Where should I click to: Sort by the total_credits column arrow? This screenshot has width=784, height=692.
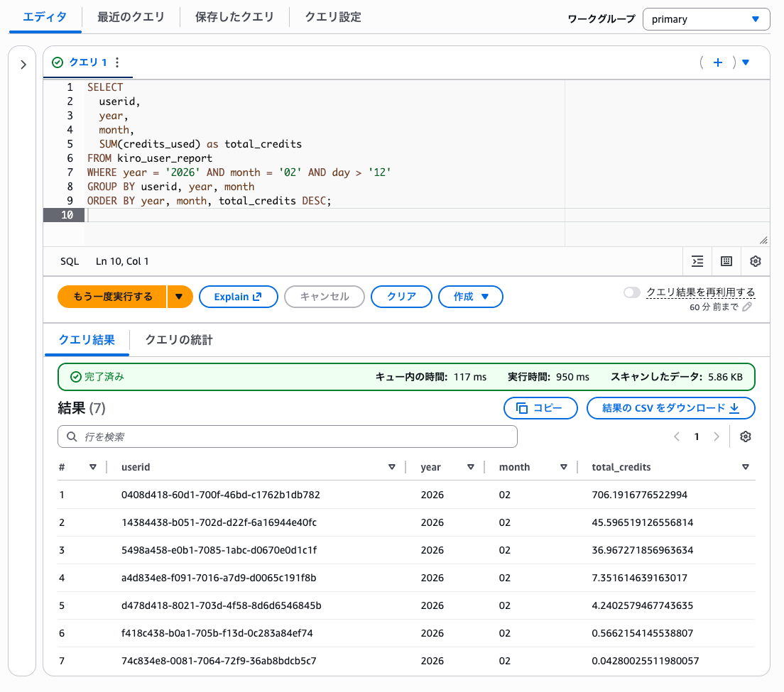coord(745,467)
